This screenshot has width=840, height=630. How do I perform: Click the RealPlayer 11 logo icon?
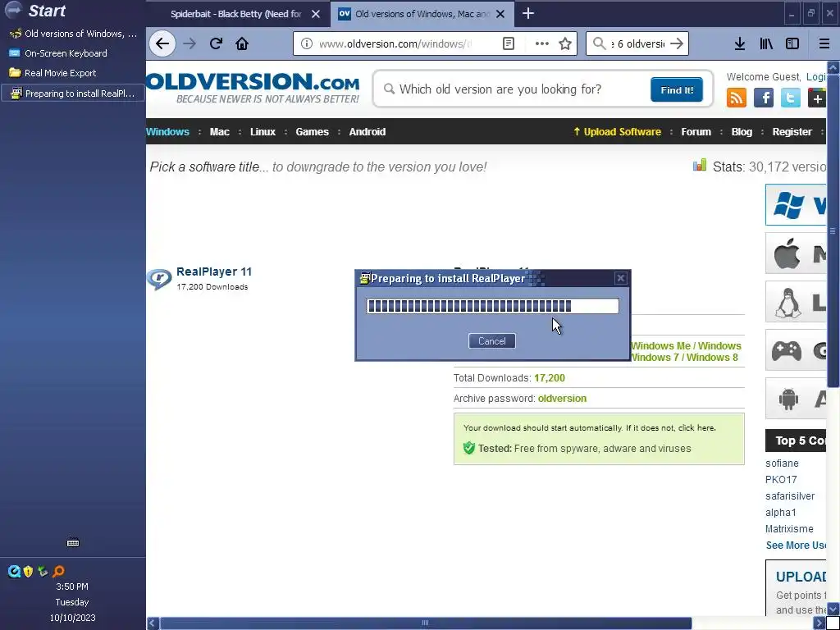[x=159, y=279]
